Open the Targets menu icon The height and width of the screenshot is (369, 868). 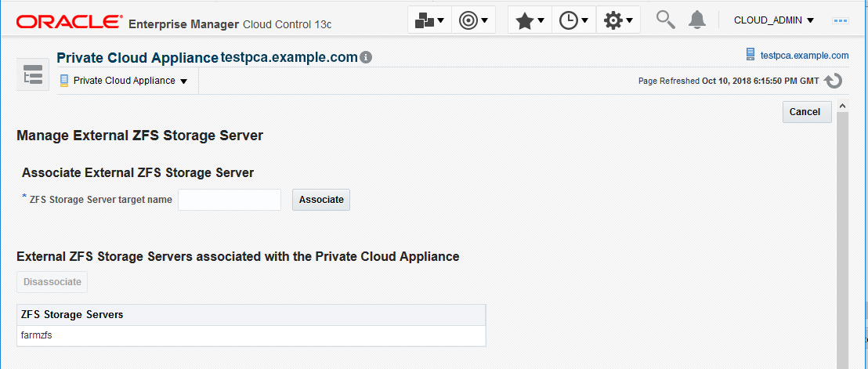(473, 20)
